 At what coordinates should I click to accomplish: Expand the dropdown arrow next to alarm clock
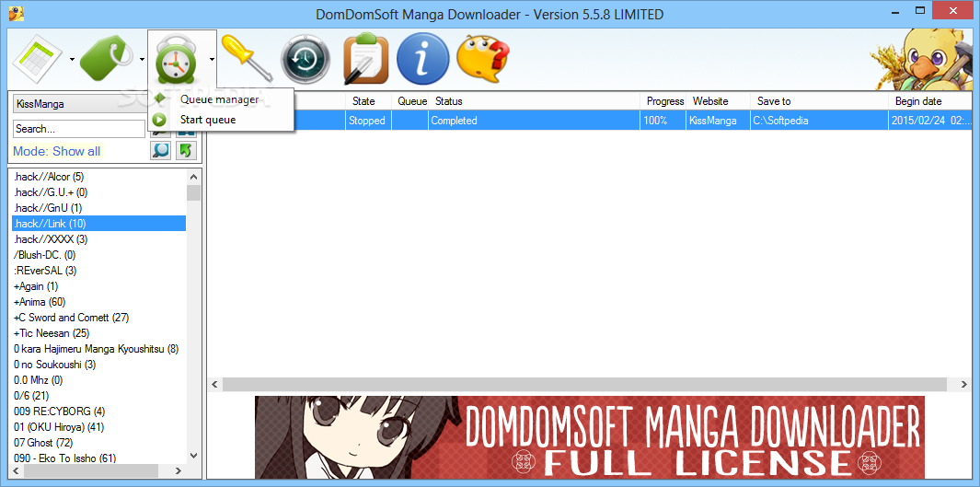pos(212,60)
